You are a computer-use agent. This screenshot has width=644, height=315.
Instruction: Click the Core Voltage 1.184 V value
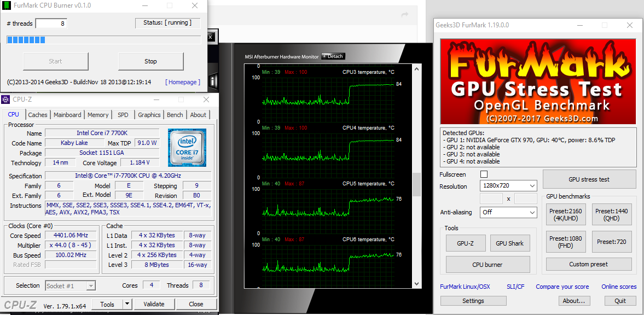click(x=140, y=162)
